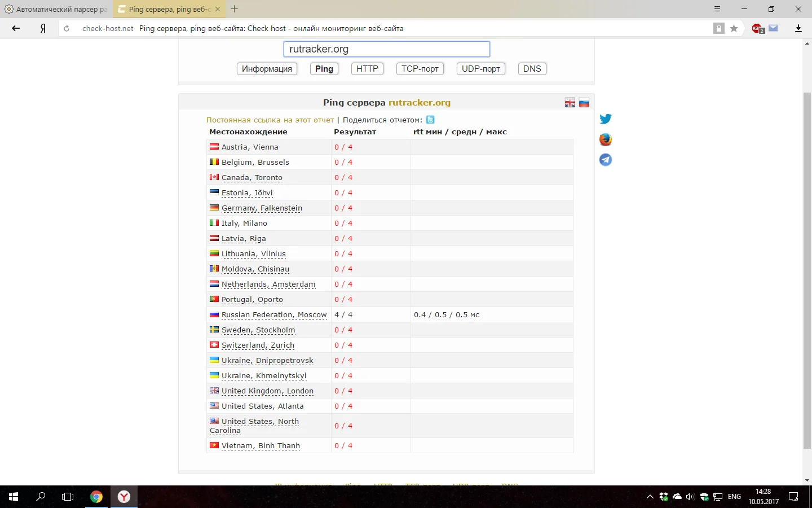812x508 pixels.
Task: Bookmark the page using the star icon
Action: [x=734, y=28]
